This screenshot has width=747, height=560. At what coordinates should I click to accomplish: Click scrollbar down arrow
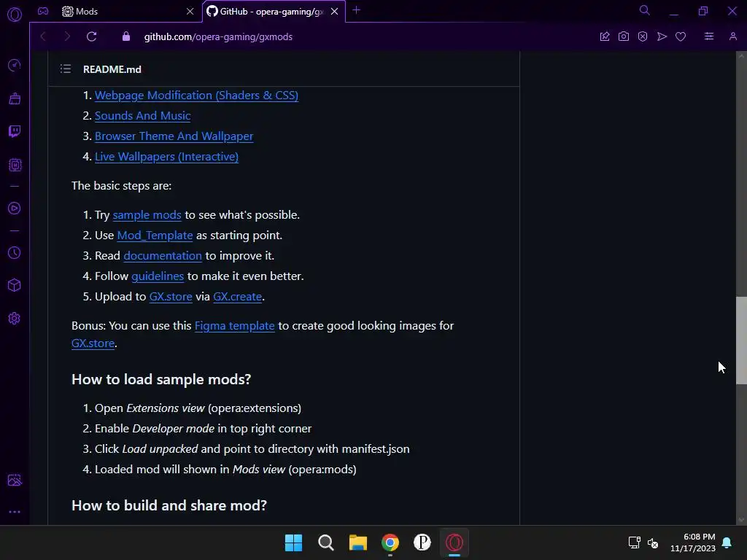[x=741, y=520]
